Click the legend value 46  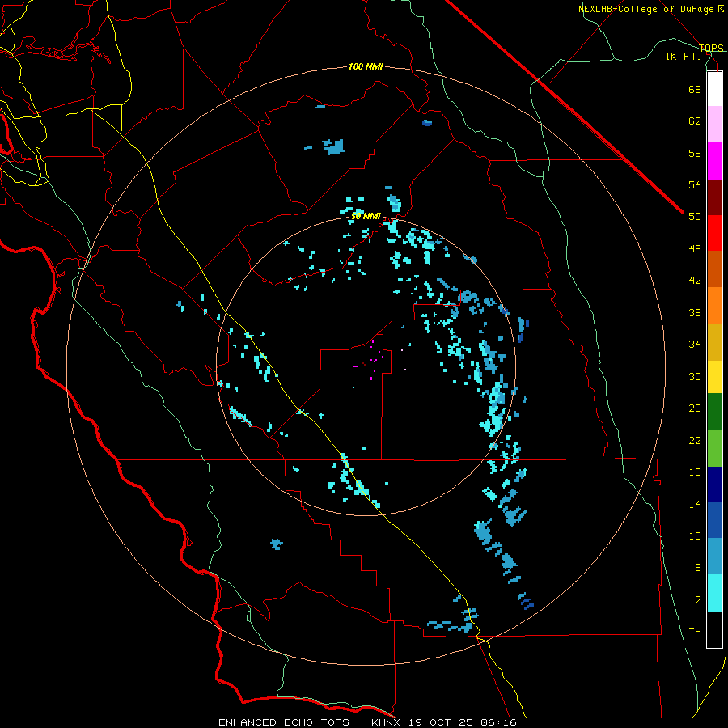click(x=695, y=249)
